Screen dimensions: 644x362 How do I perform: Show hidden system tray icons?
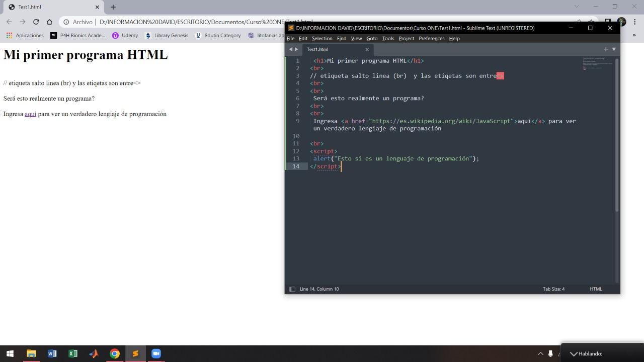click(540, 353)
